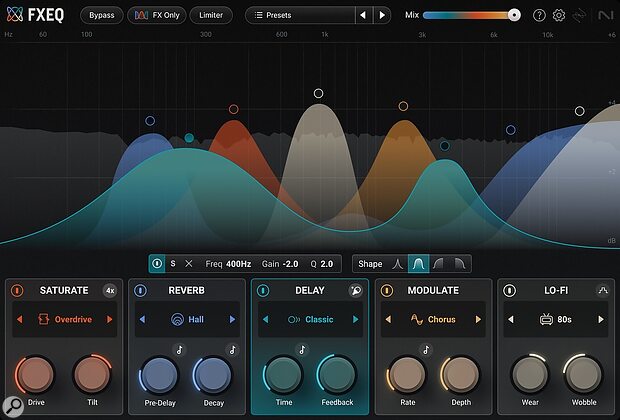
Task: Toggle the Saturate module power
Action: [x=17, y=291]
